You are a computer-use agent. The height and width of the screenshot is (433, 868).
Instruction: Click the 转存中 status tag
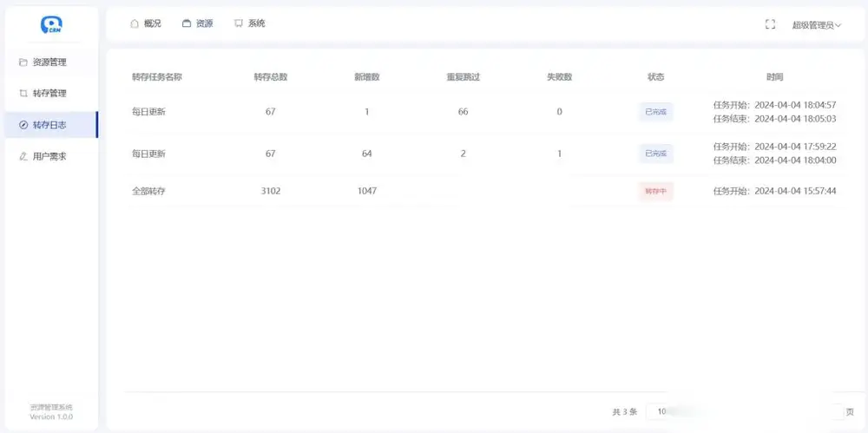(656, 192)
